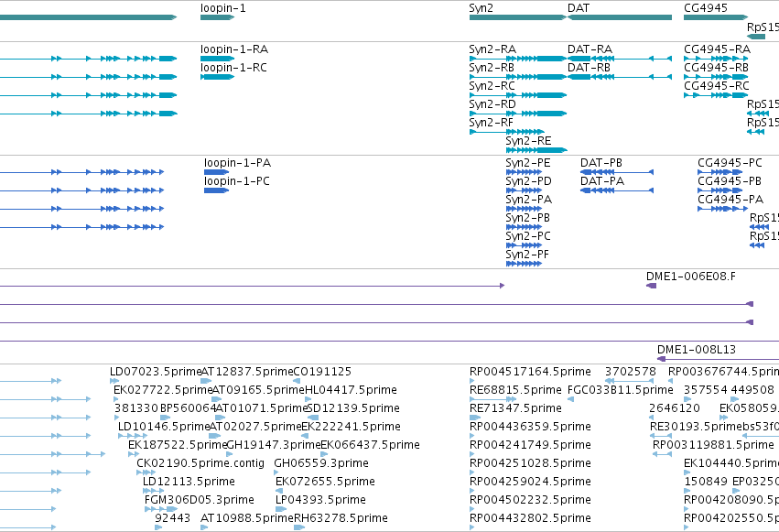Select the Syn2-PA coding feature
Viewport: 779px width, 532px height.
coord(524,209)
